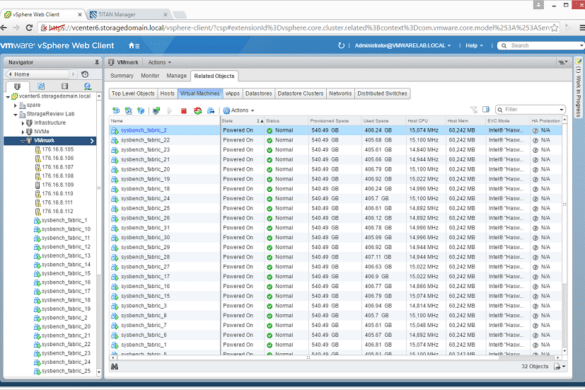585x390 pixels.
Task: Open the sysbench_fabric_2 VM link
Action: 144,130
